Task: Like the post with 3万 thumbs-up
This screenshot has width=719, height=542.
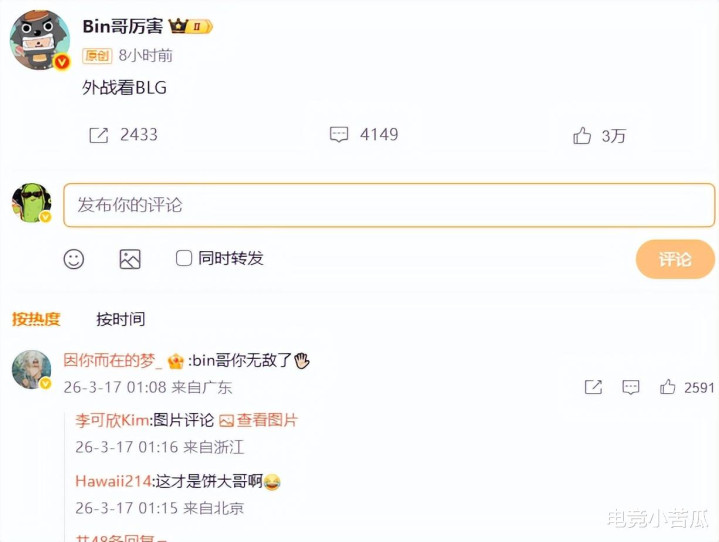Action: click(x=582, y=136)
